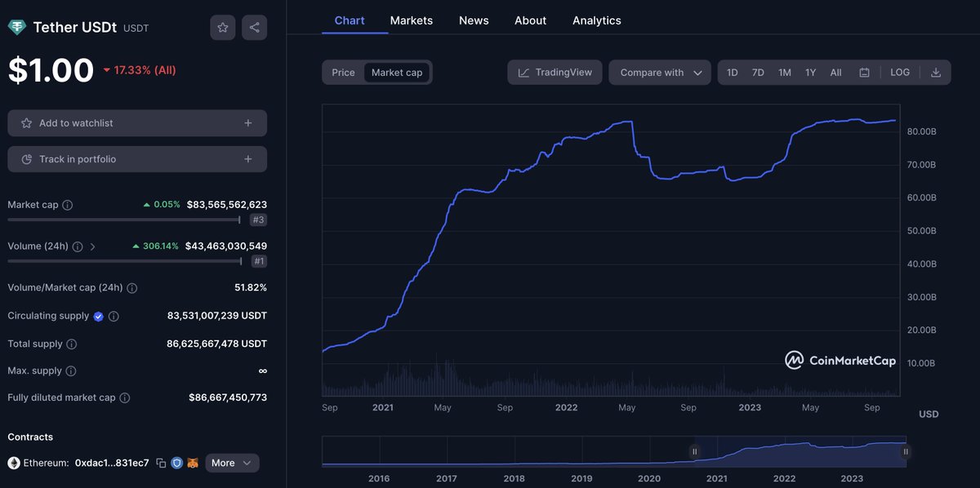Switch chart to Market cap view
This screenshot has width=980, height=488.
[x=397, y=73]
